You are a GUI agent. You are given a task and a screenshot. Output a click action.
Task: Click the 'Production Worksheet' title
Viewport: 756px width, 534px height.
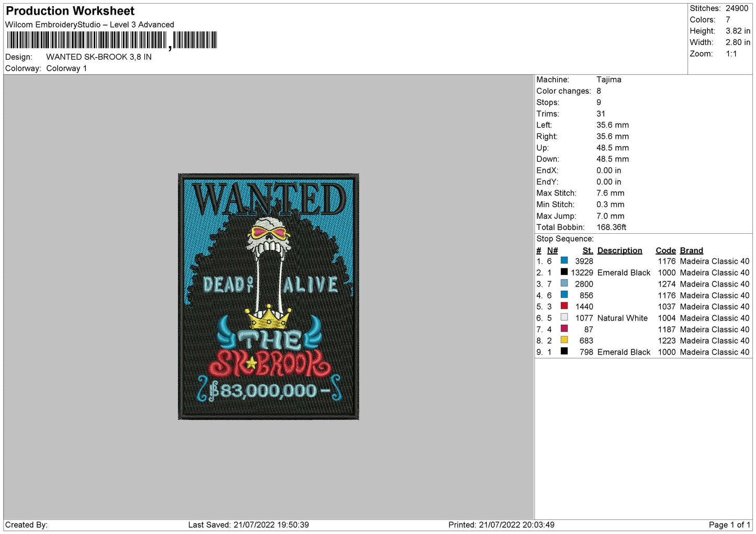click(x=70, y=11)
